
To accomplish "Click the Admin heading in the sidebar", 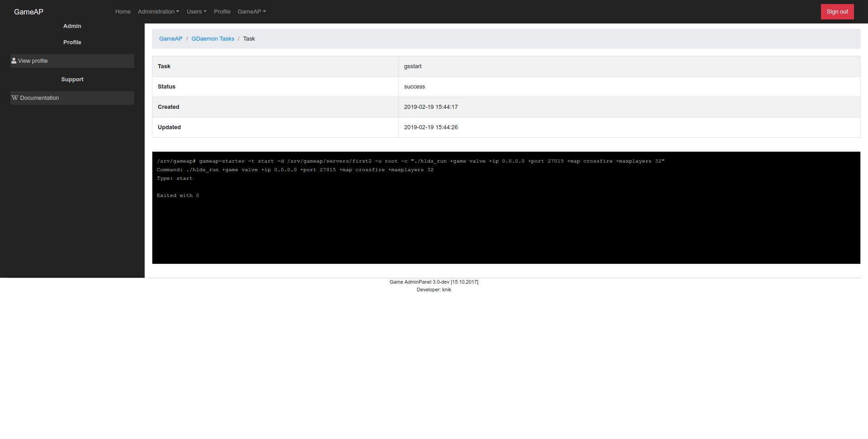I will 72,26.
